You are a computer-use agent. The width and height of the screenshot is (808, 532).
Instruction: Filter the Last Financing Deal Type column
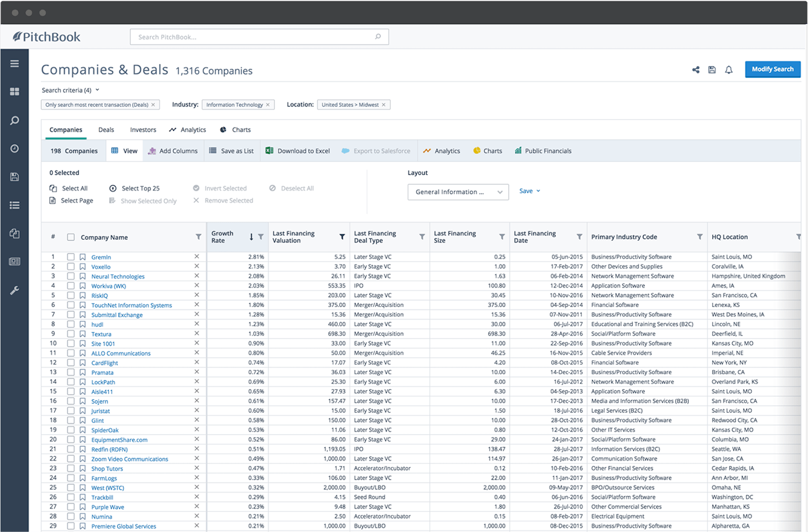(x=422, y=237)
